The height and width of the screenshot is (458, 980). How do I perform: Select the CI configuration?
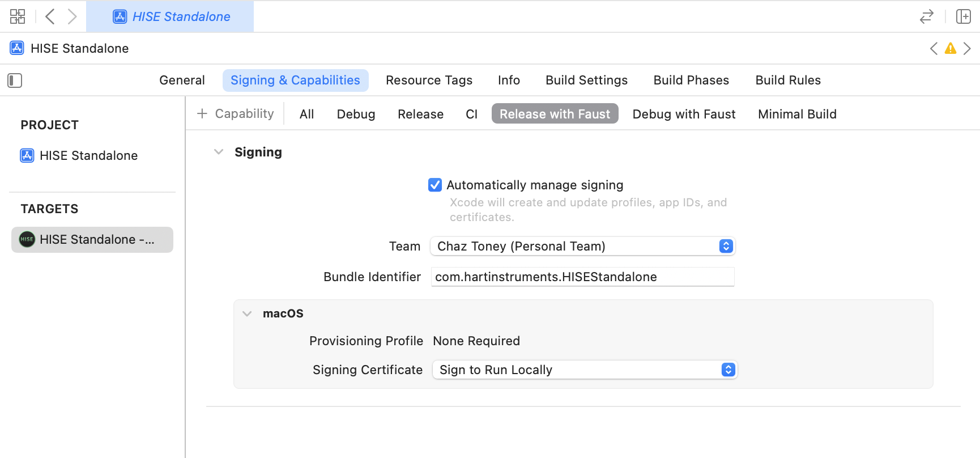pos(471,114)
